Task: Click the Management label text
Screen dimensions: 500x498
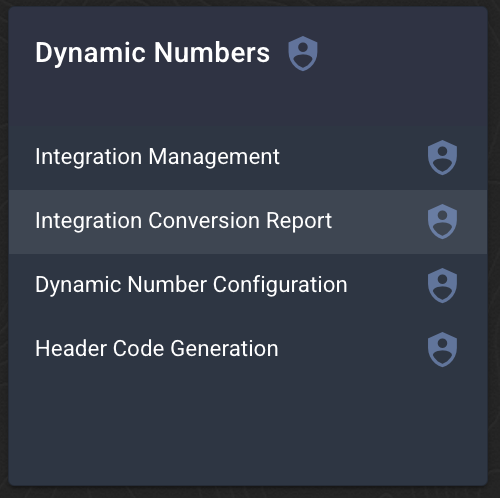Action: 214,157
